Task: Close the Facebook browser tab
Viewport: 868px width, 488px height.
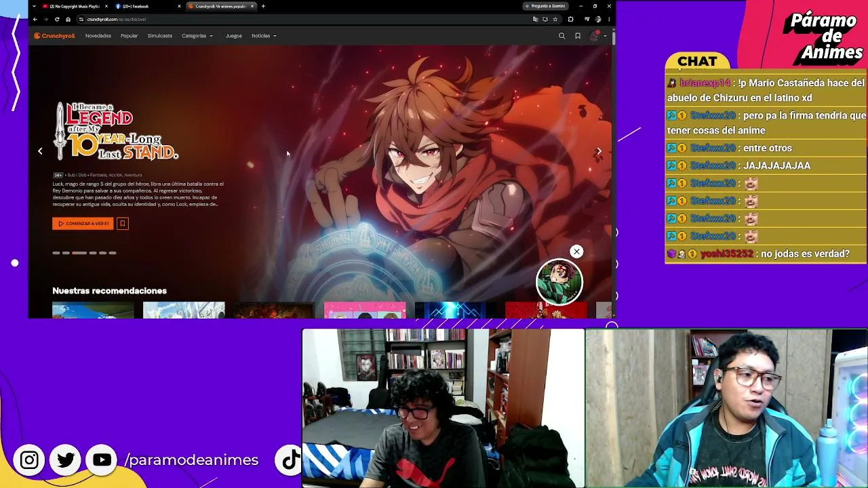Action: pos(180,6)
